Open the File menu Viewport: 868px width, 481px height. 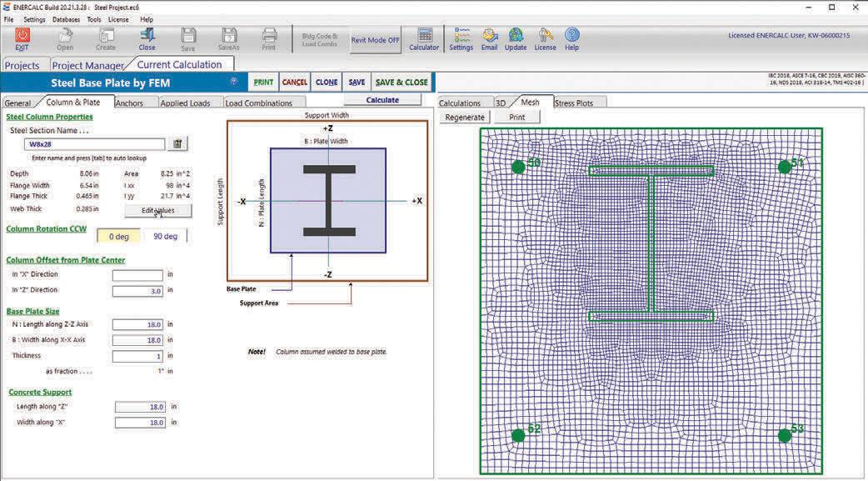(x=9, y=19)
